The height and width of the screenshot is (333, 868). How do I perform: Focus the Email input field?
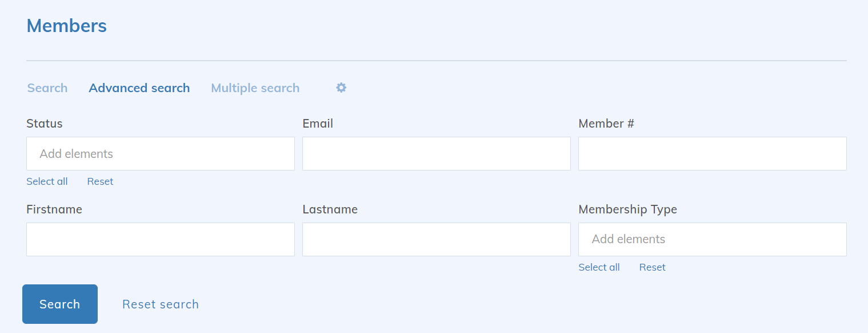436,153
